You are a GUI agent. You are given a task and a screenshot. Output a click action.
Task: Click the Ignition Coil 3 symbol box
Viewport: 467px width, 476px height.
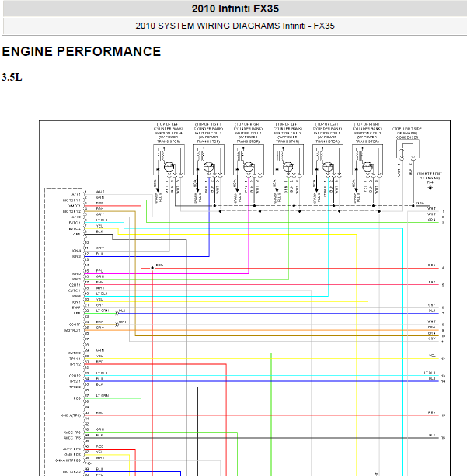pyautogui.click(x=209, y=160)
